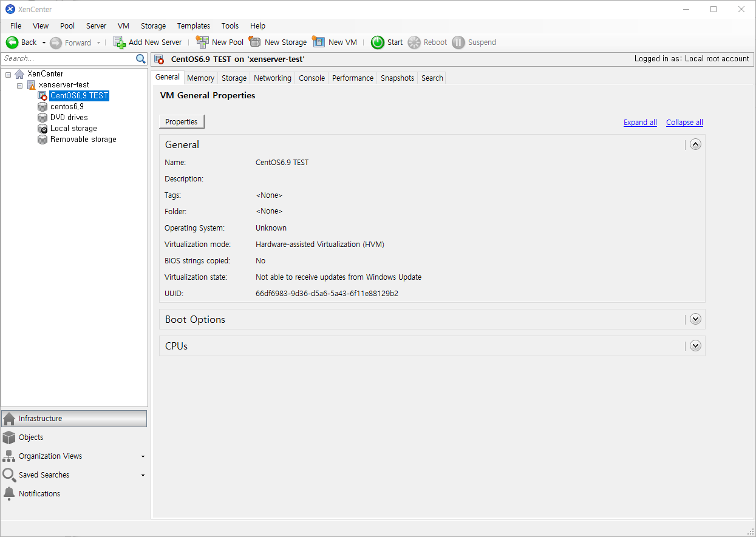Click the Expand all link
Screen dimensions: 756x537
pyautogui.click(x=640, y=123)
